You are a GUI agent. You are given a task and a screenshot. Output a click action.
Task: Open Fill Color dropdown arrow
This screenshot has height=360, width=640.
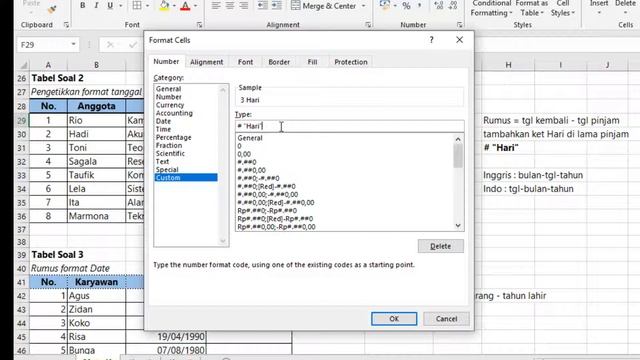pyautogui.click(x=174, y=6)
